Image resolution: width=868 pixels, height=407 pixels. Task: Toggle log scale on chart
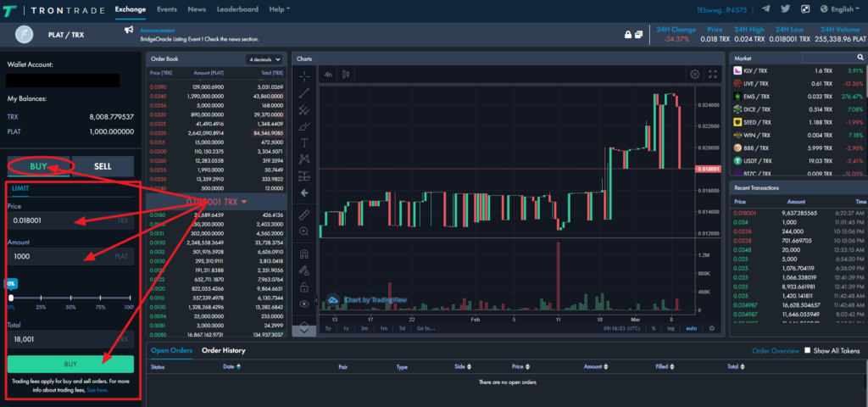(x=670, y=328)
